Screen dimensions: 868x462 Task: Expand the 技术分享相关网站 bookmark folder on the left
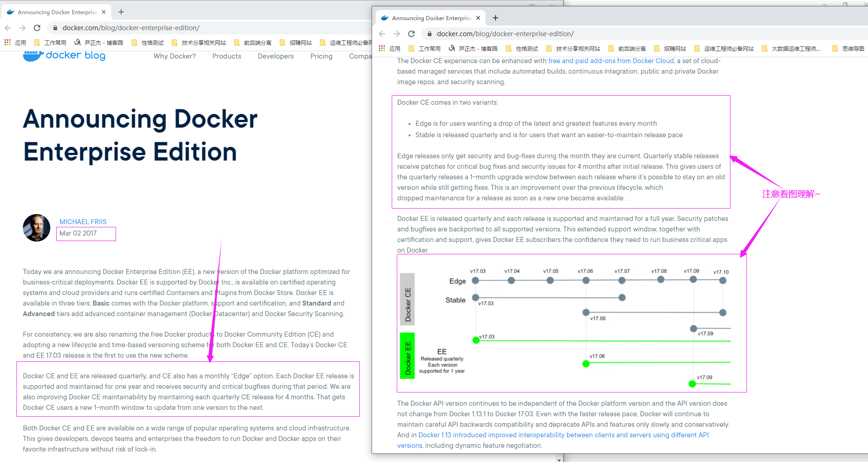(x=199, y=43)
